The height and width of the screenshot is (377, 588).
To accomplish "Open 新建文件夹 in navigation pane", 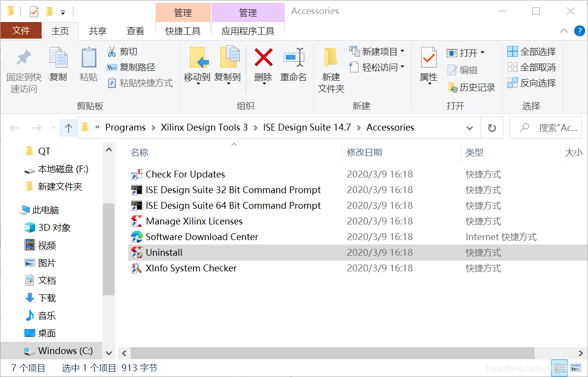I will click(54, 187).
